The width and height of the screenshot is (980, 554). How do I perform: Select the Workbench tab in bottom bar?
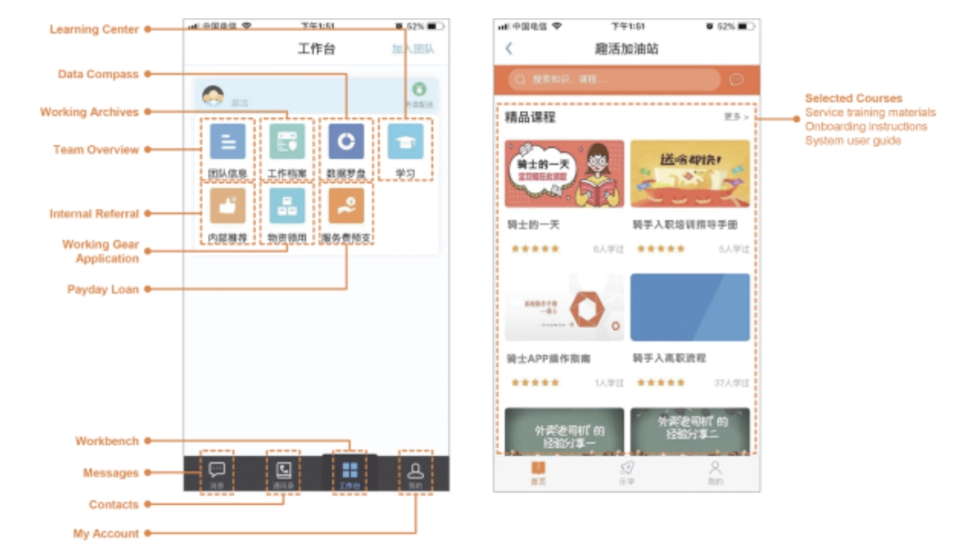(350, 473)
